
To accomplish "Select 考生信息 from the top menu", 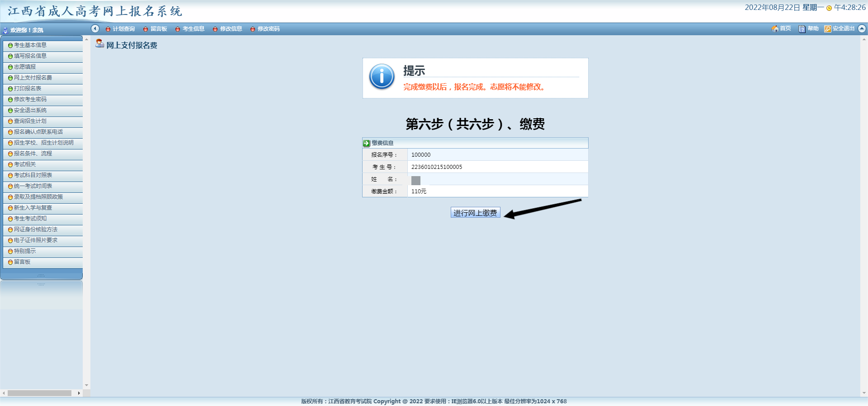I will point(193,29).
